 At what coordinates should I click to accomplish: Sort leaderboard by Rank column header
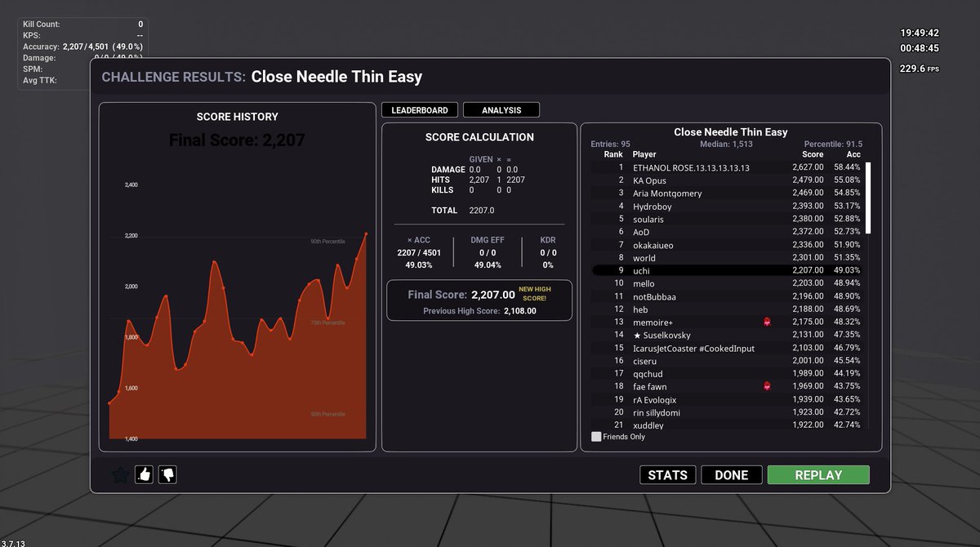[x=613, y=154]
